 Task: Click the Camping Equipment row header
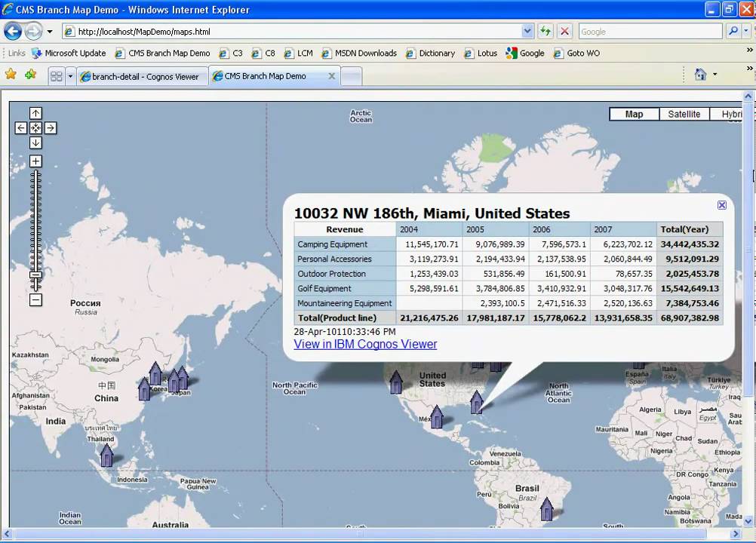(x=346, y=244)
